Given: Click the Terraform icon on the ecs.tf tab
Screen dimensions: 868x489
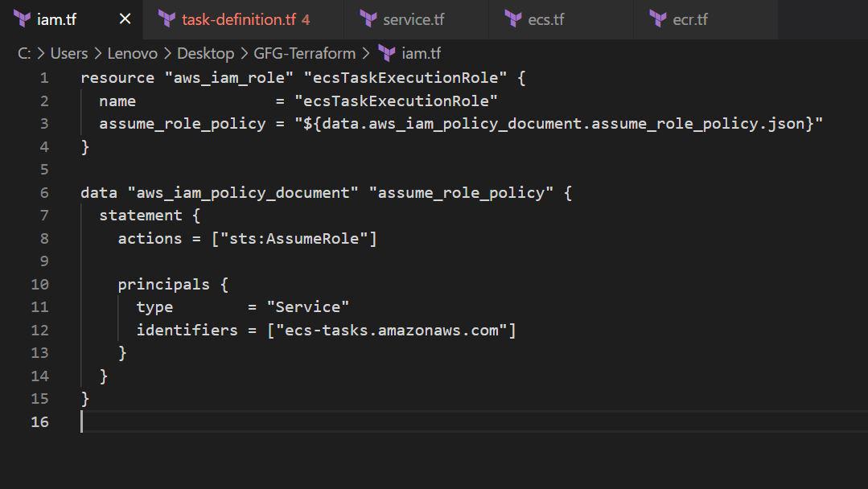Looking at the screenshot, I should click(x=513, y=19).
